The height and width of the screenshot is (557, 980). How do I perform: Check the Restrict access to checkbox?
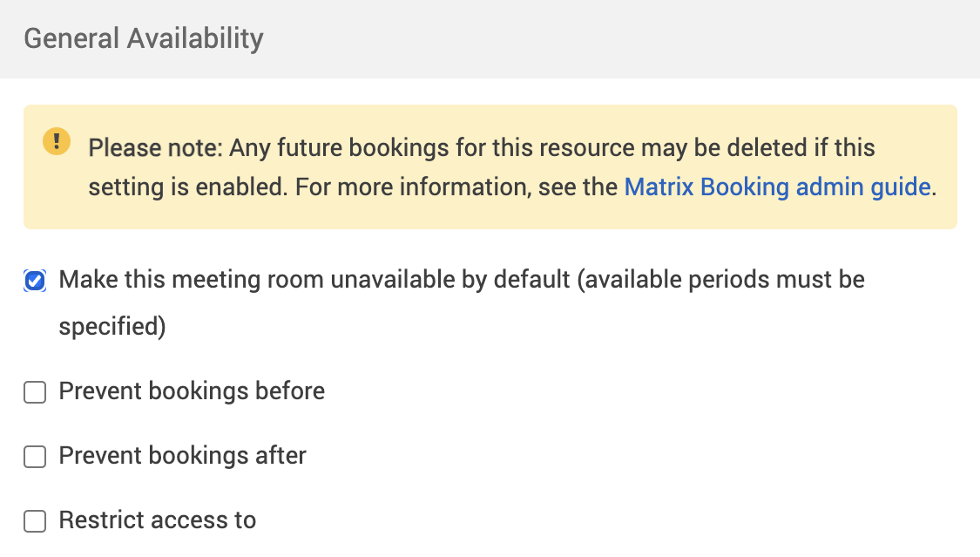tap(35, 521)
